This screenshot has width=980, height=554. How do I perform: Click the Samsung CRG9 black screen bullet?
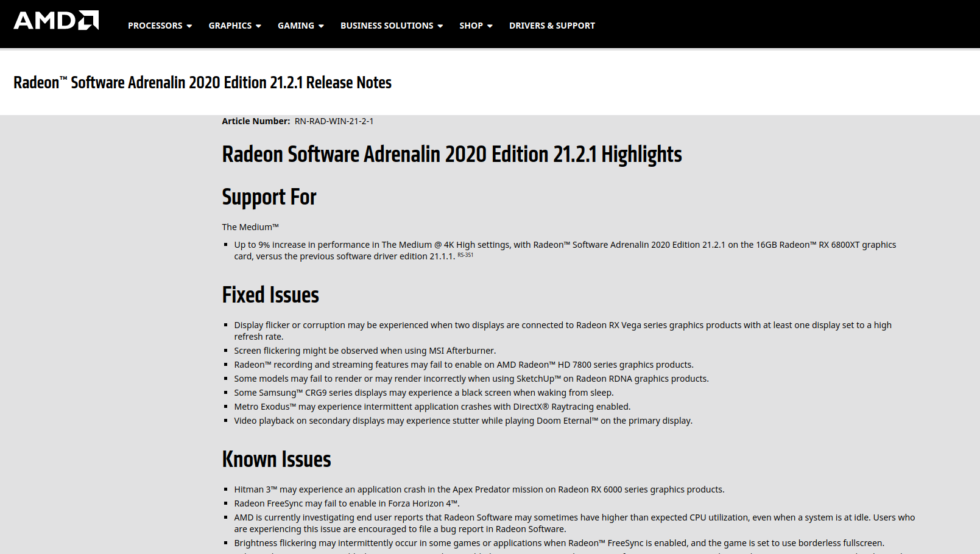[x=424, y=393]
